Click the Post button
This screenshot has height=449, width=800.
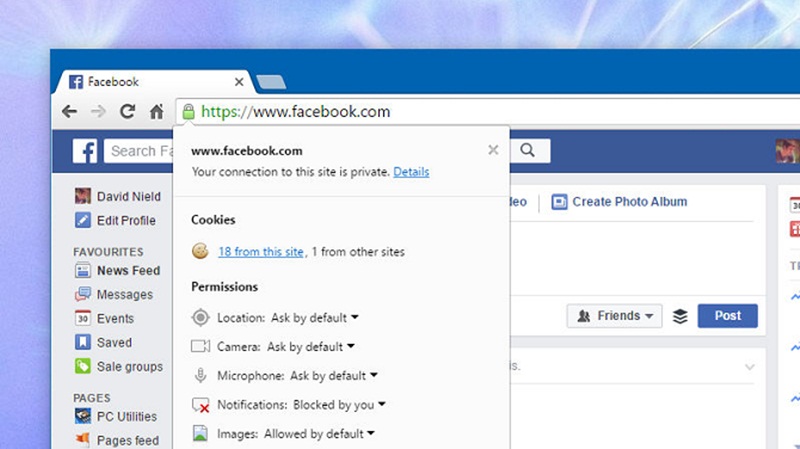coord(728,316)
